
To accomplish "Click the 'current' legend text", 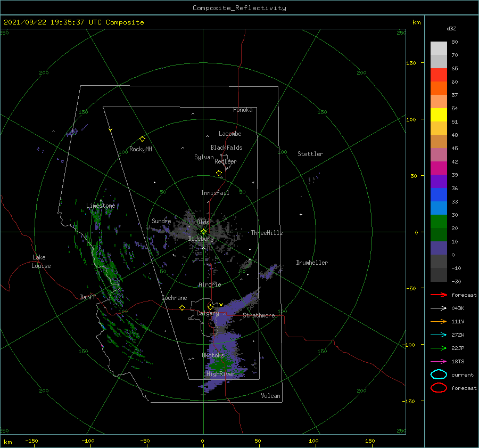I will click(463, 374).
